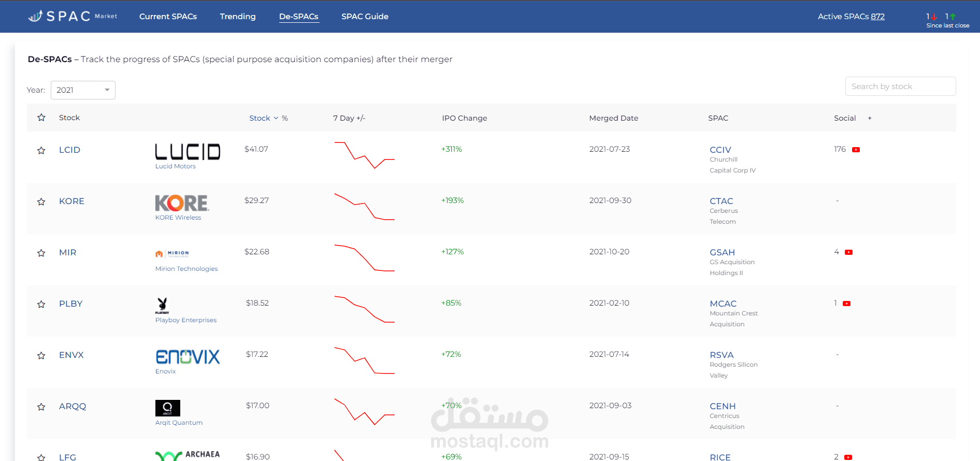The image size is (980, 461).
Task: Open the ENVX ticker link
Action: tap(71, 355)
